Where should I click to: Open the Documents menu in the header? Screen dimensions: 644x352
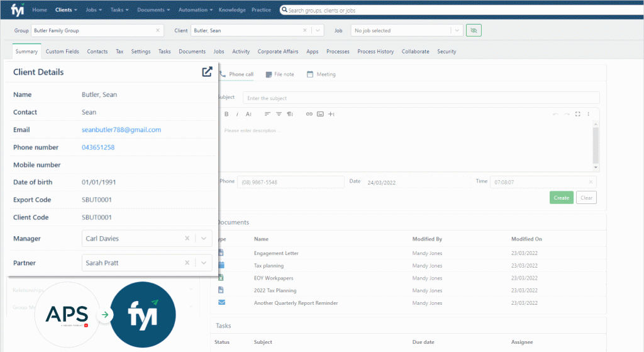[153, 10]
